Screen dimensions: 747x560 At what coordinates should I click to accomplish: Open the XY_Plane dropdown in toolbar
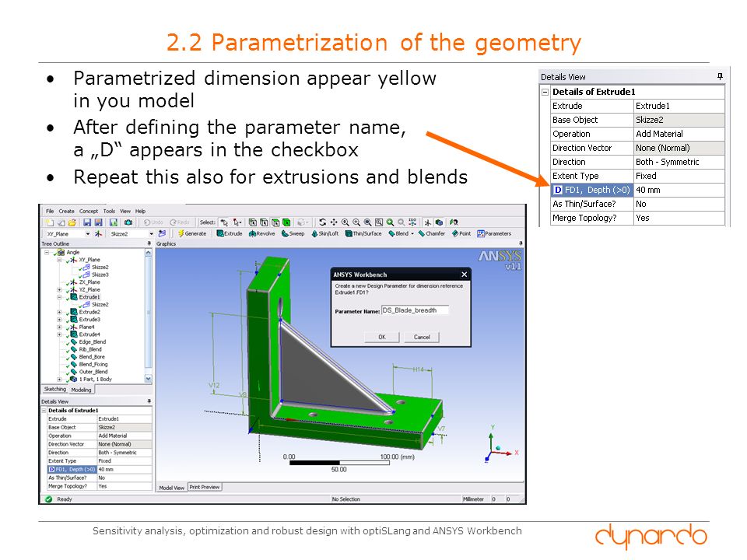[88, 234]
